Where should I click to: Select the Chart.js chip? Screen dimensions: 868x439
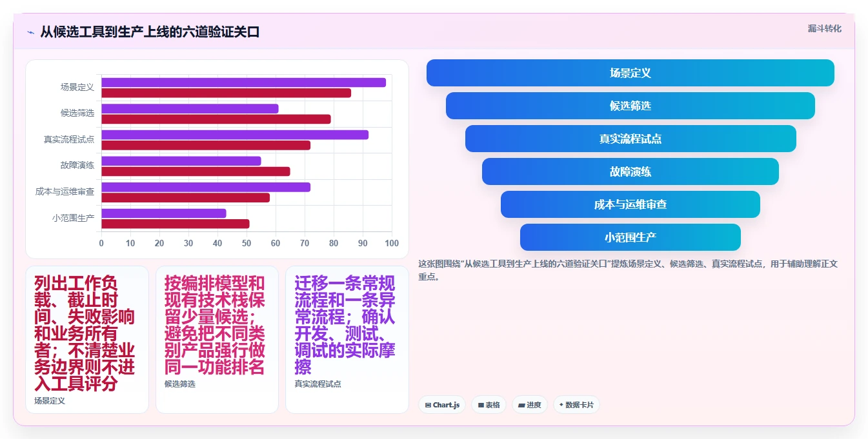(442, 405)
